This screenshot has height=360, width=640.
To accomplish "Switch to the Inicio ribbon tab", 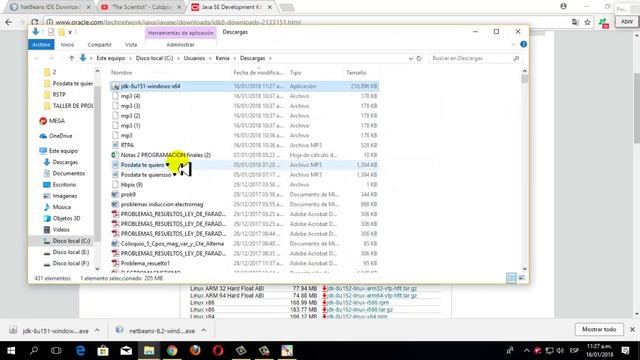I will point(67,44).
